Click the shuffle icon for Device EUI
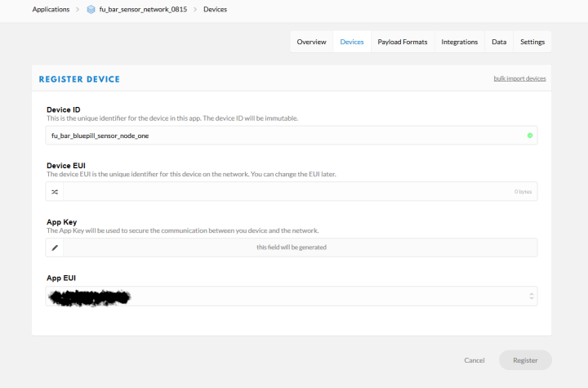Viewport: 588px width, 388px height. tap(55, 192)
